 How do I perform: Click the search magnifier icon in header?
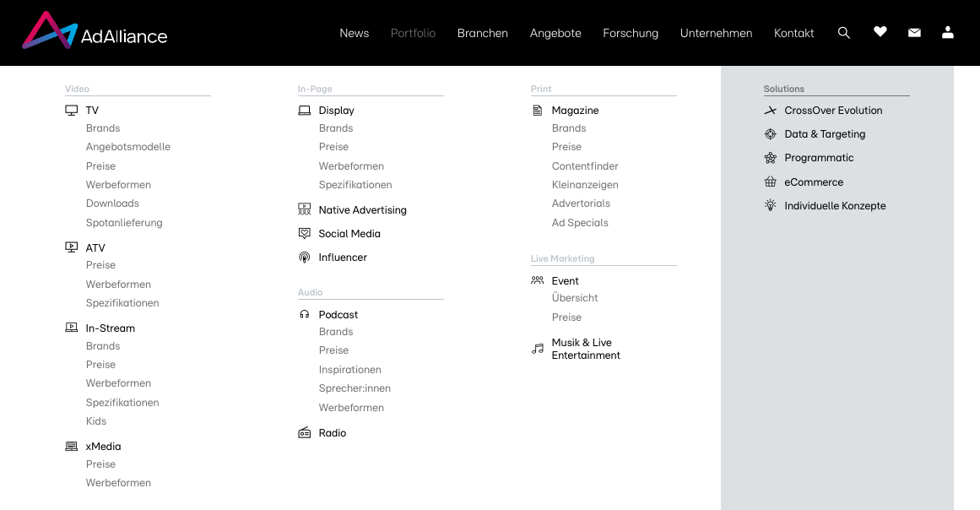pos(843,33)
